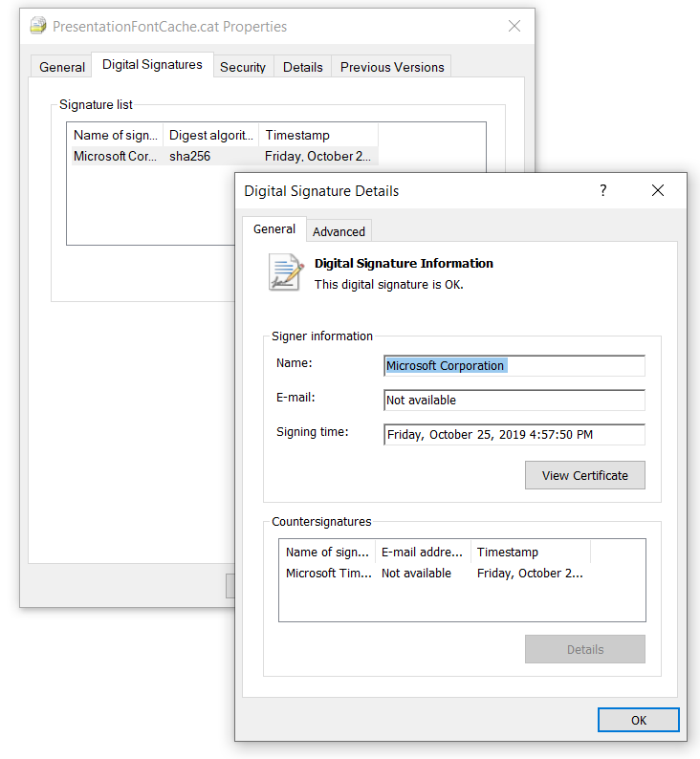Open the Security tab
The width and height of the screenshot is (700, 759).
tap(243, 67)
